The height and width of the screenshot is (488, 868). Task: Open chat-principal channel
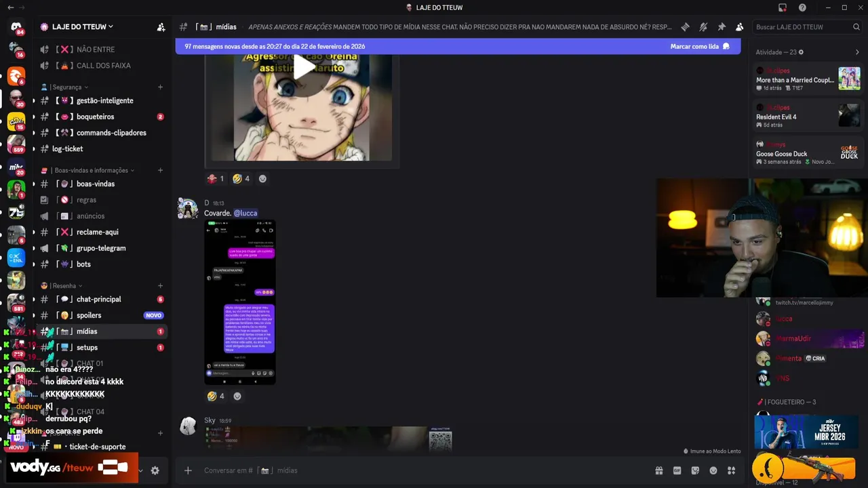pyautogui.click(x=102, y=299)
